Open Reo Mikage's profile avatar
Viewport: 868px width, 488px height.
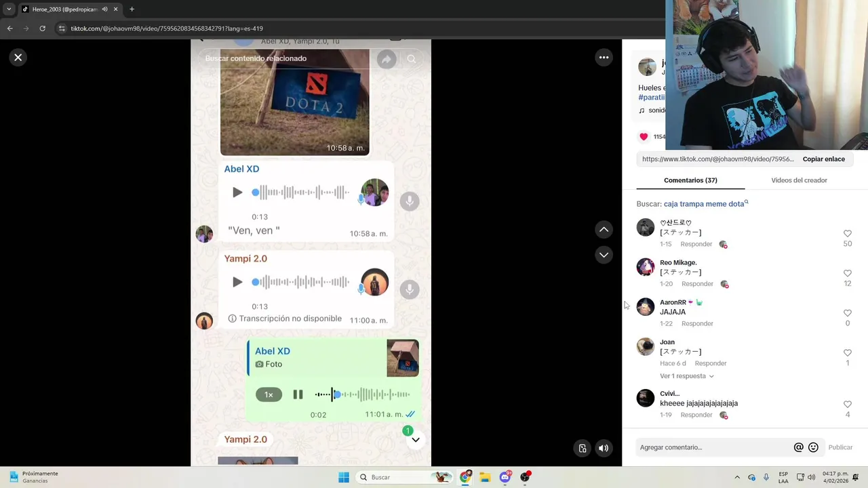point(646,267)
